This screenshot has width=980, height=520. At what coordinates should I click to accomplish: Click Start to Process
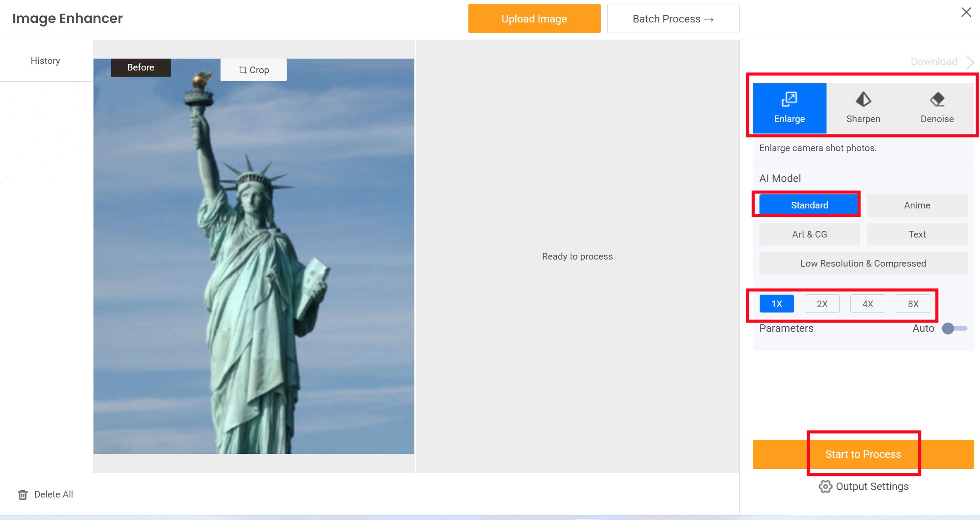pos(863,454)
